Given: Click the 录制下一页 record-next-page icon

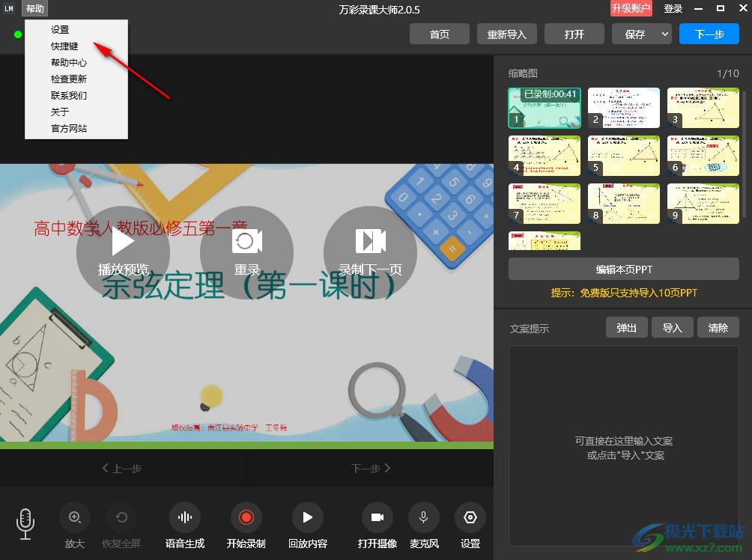Looking at the screenshot, I should [370, 241].
